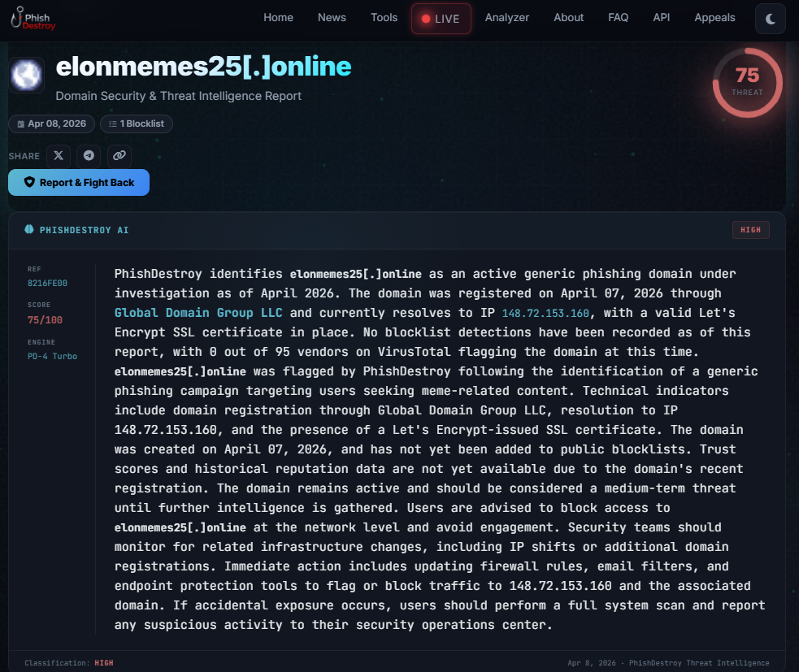The width and height of the screenshot is (799, 672).
Task: Click Domain Security & Threat Intelligence Report subtitle
Action: coord(178,96)
